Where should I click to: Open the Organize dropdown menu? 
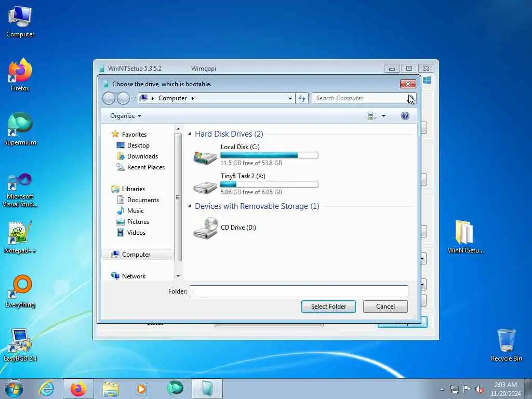click(126, 116)
